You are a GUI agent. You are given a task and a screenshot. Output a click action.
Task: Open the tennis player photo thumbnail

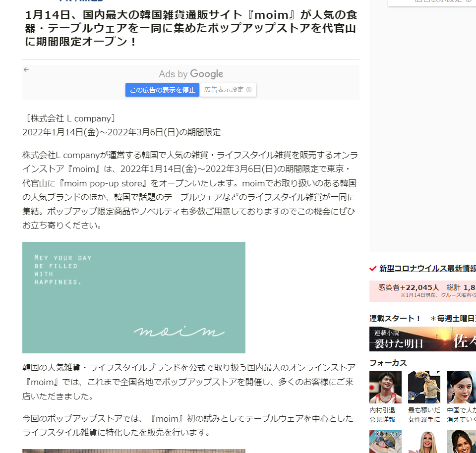pos(424,387)
